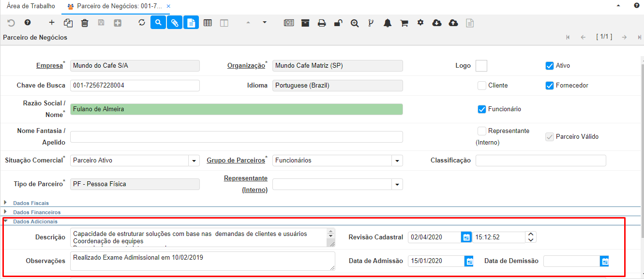Click the bell notification icon
644x279 pixels.
tap(388, 23)
